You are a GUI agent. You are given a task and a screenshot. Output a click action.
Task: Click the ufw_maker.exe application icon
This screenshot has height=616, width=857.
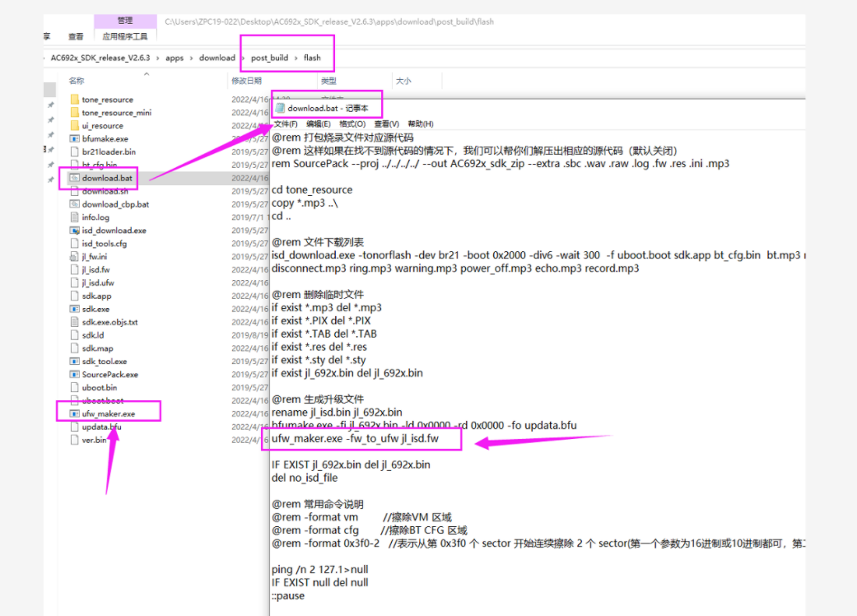[74, 413]
